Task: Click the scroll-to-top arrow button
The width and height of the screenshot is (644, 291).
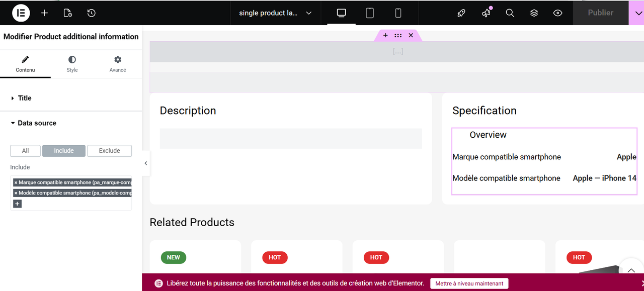Action: tap(631, 270)
